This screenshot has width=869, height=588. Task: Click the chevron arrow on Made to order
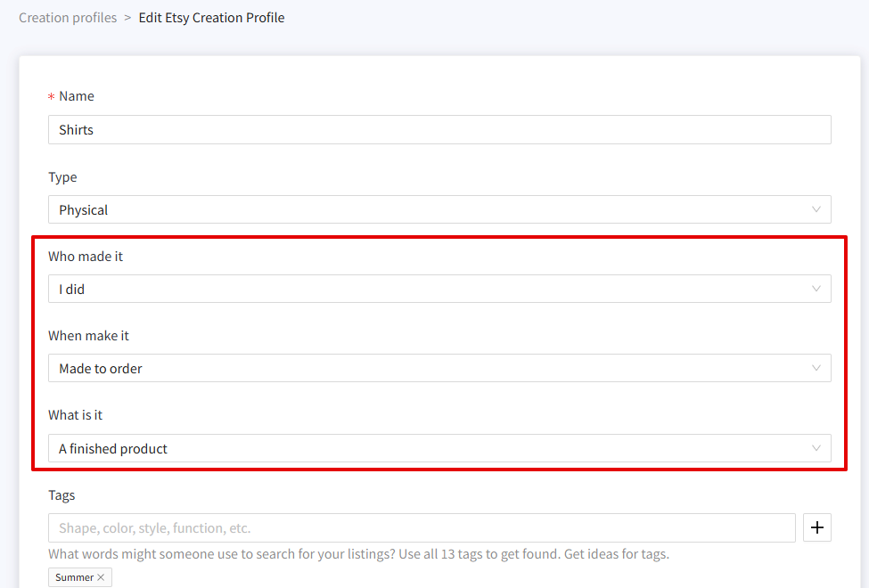click(816, 368)
